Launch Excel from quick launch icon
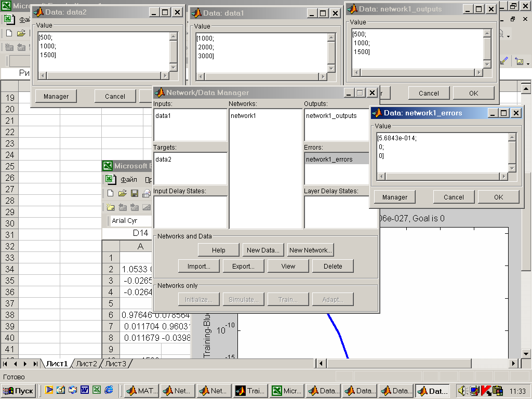The height and width of the screenshot is (399, 532). [x=97, y=390]
